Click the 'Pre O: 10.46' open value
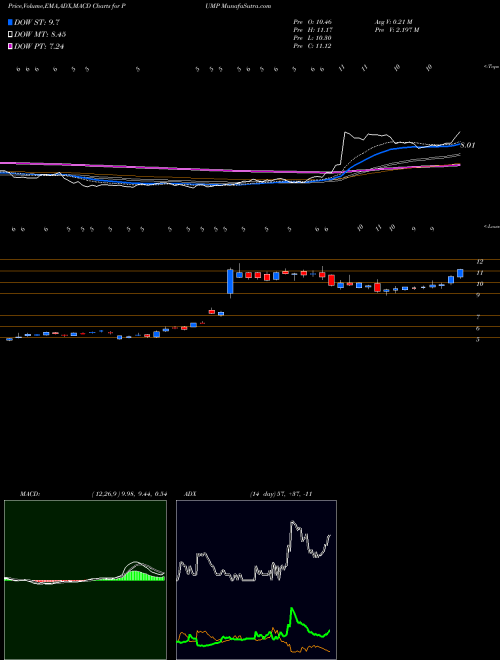The image size is (500, 660). [314, 22]
